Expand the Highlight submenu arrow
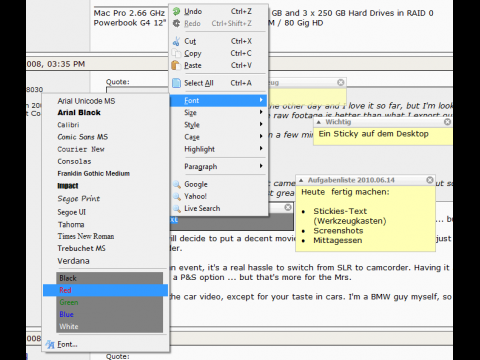The height and width of the screenshot is (360, 480). [261, 148]
